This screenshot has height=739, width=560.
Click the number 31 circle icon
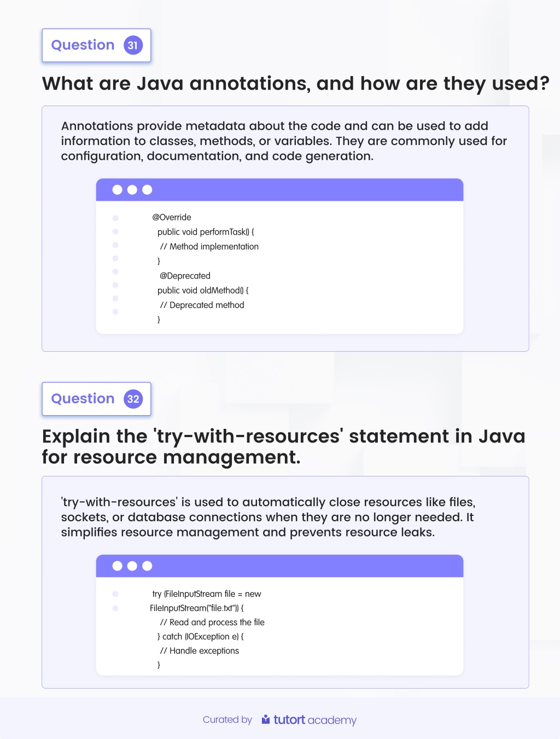click(x=133, y=45)
